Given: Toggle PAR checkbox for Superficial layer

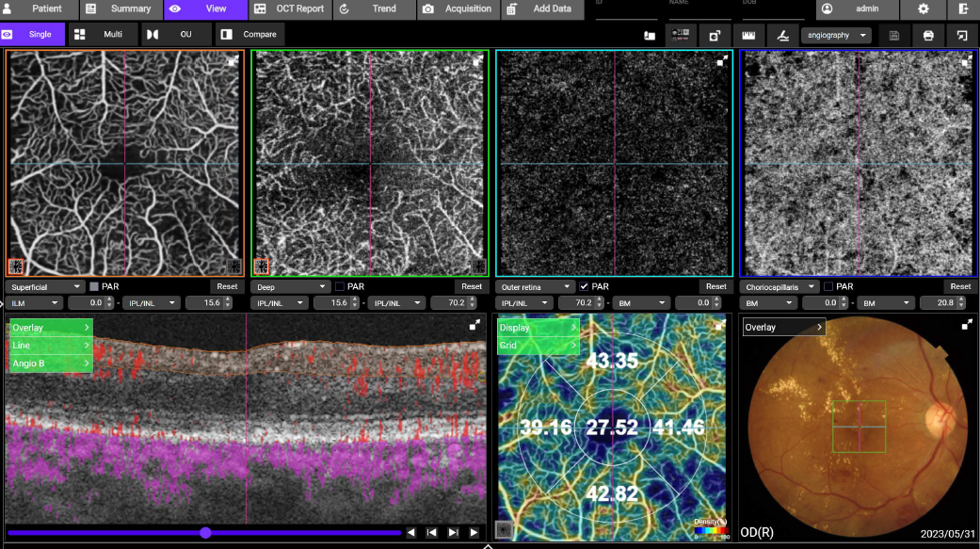Looking at the screenshot, I should (x=94, y=286).
